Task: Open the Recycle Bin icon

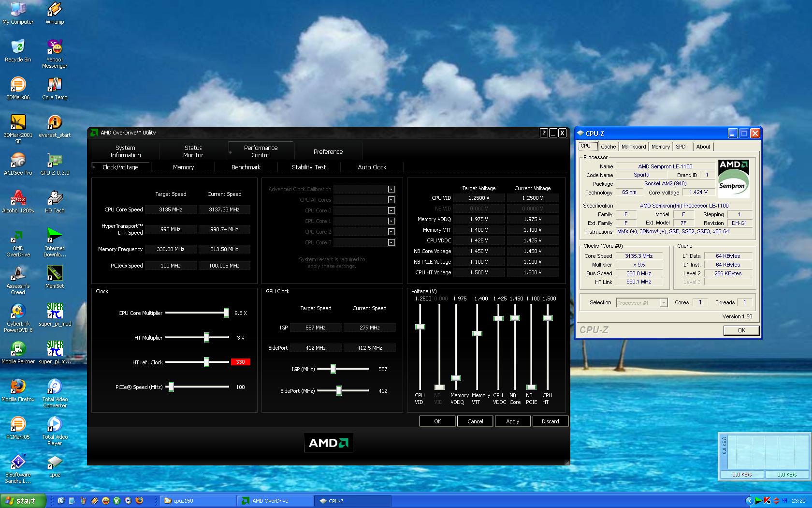Action: (x=18, y=51)
